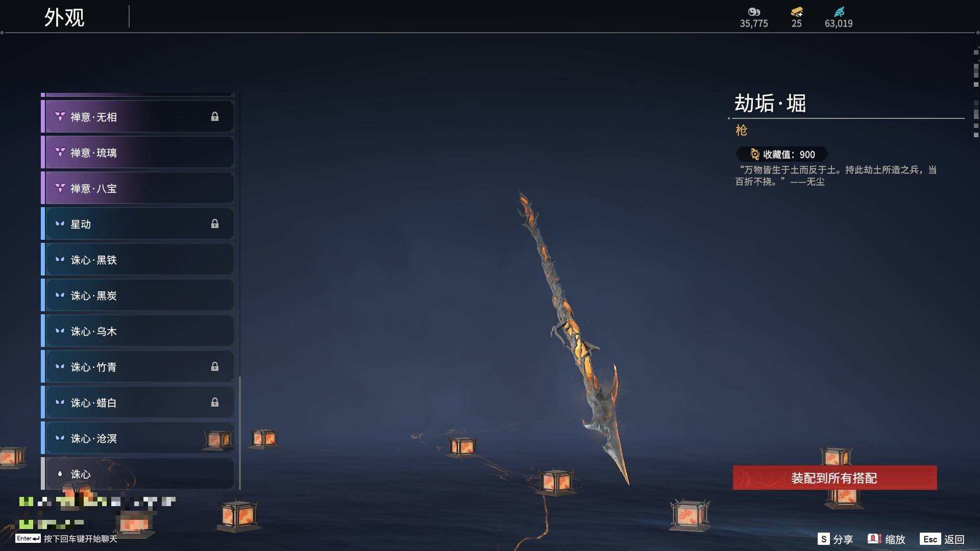Click the lock icon on 诛心·竹青

pyautogui.click(x=215, y=367)
